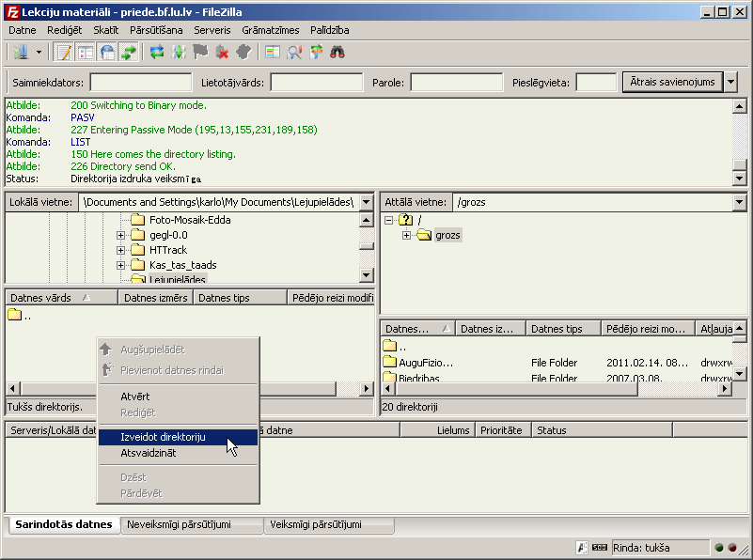
Task: Click local file list scroll left arrow
Action: tap(13, 389)
